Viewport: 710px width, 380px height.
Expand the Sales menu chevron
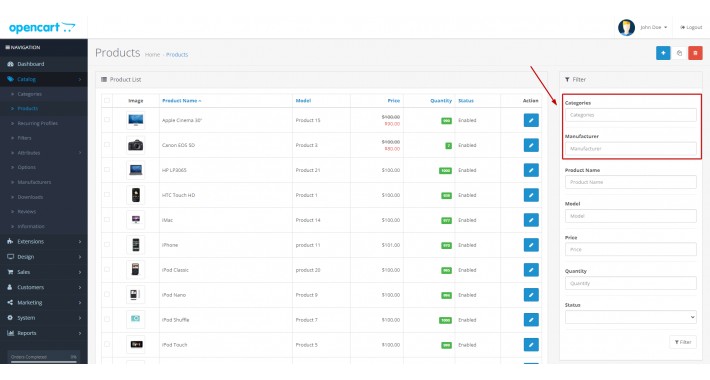pos(80,272)
